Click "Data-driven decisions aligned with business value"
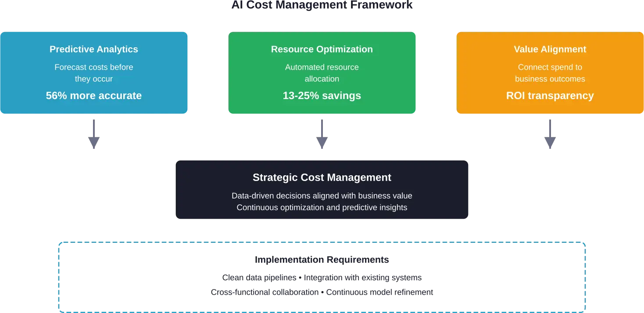Image resolution: width=644 pixels, height=313 pixels. tap(322, 196)
